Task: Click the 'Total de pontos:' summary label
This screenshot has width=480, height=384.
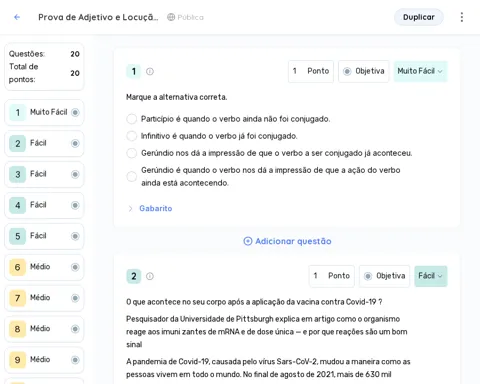Action: (24, 73)
